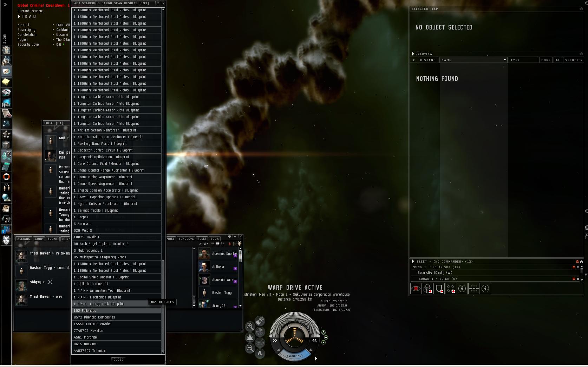
Task: Select the 1 Corpse cargo row
Action: (x=117, y=217)
